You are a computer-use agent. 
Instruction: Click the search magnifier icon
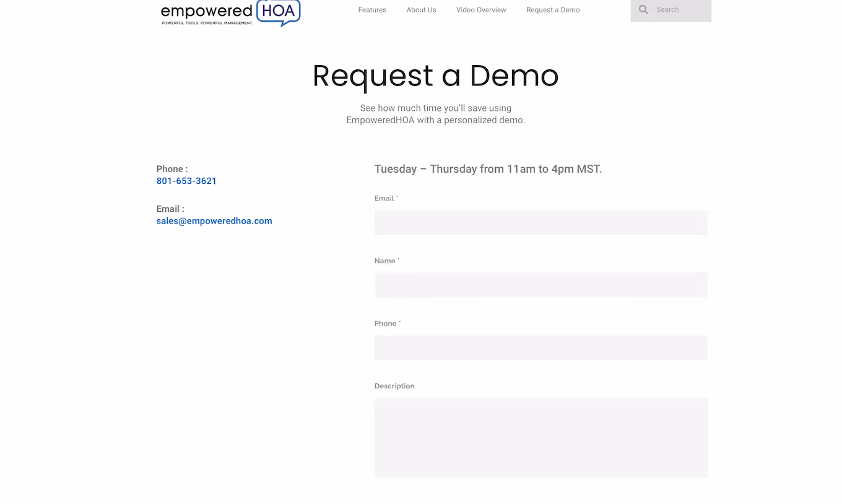click(x=643, y=10)
